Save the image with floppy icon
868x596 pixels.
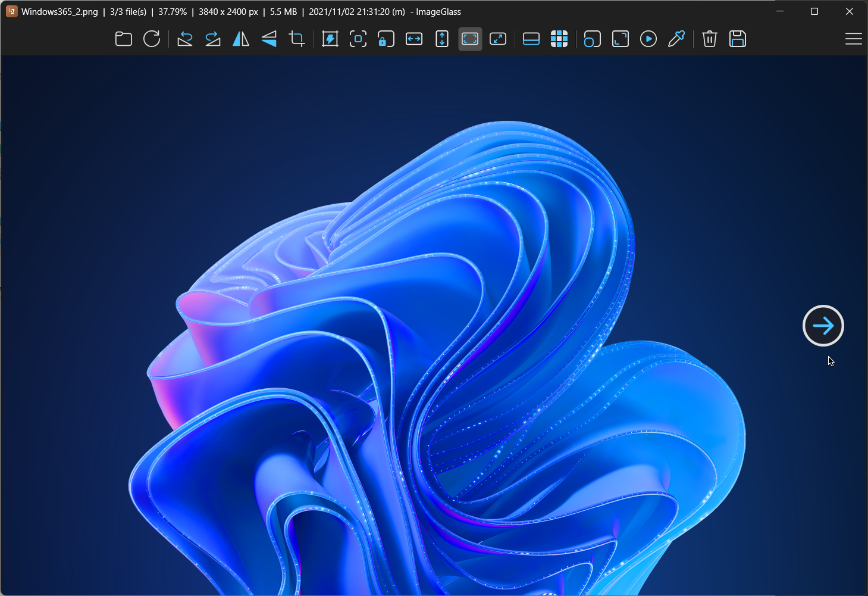pyautogui.click(x=738, y=39)
